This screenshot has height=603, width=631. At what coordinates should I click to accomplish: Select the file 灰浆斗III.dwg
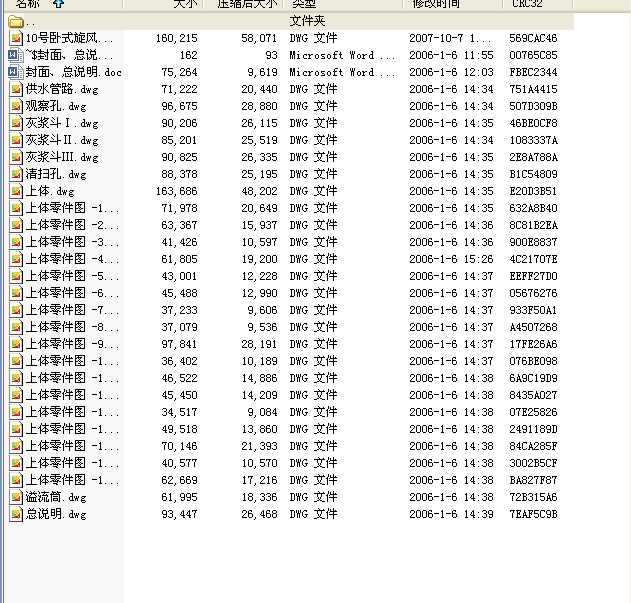tap(62, 157)
